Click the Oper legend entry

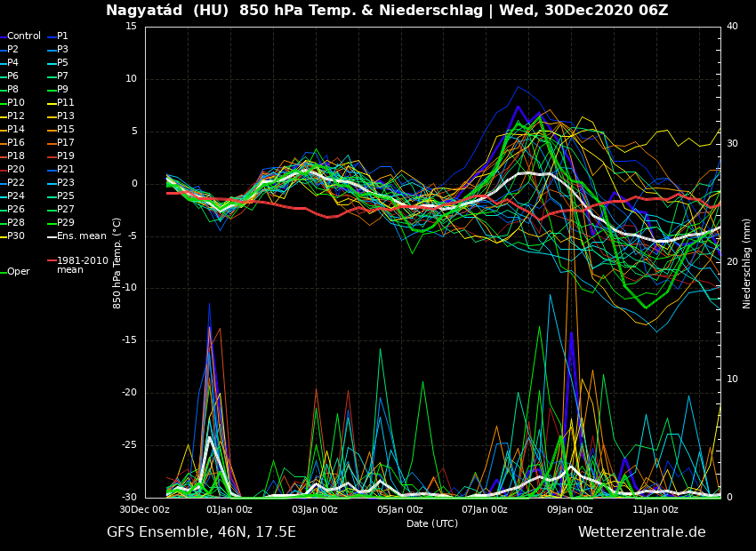point(18,272)
